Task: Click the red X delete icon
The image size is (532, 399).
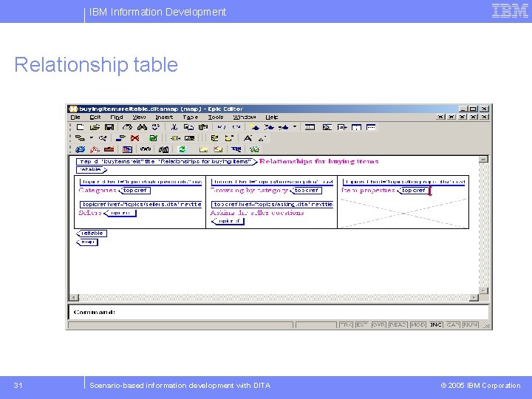Action: (134, 138)
